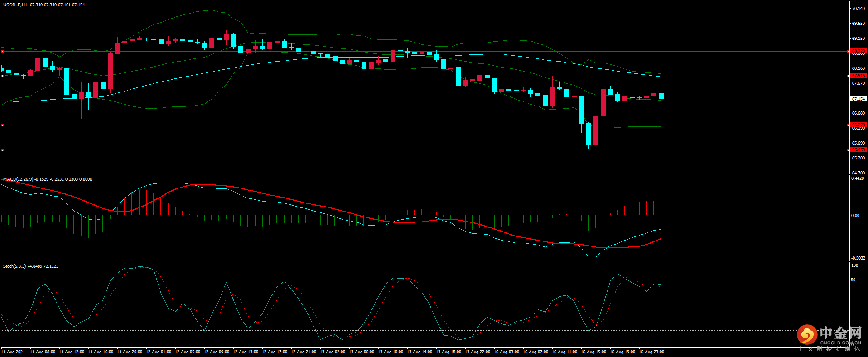Click the MACD zero level label 0.00

(855, 216)
